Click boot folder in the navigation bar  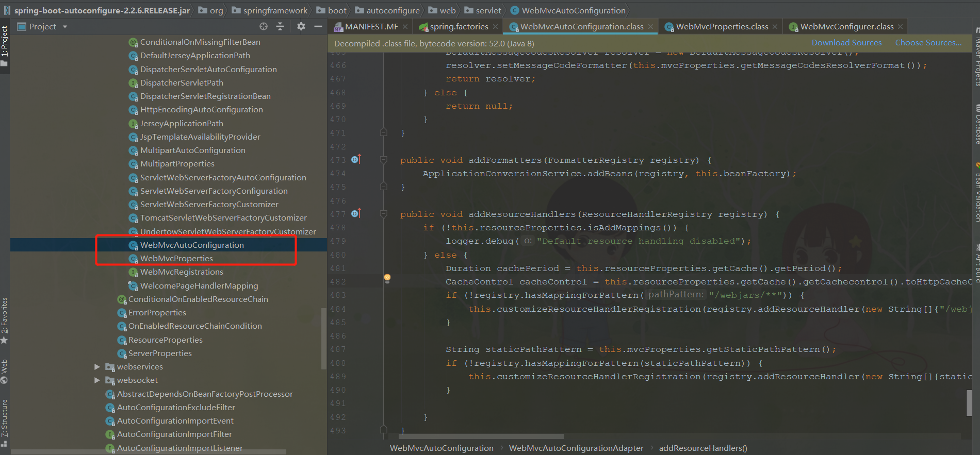(332, 10)
